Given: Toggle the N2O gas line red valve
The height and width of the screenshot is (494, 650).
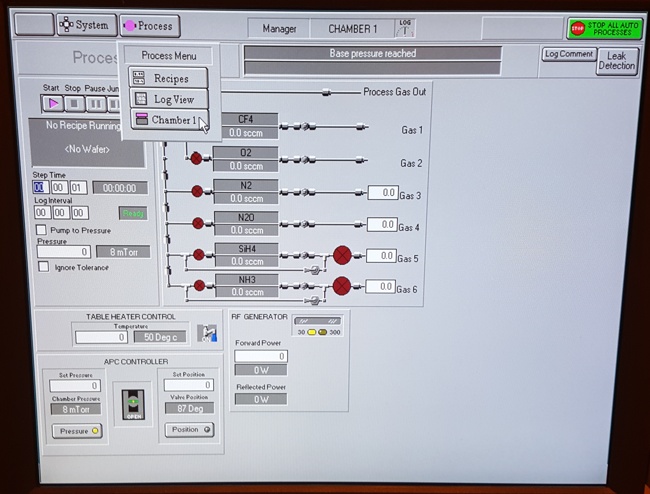Looking at the screenshot, I should tap(197, 223).
